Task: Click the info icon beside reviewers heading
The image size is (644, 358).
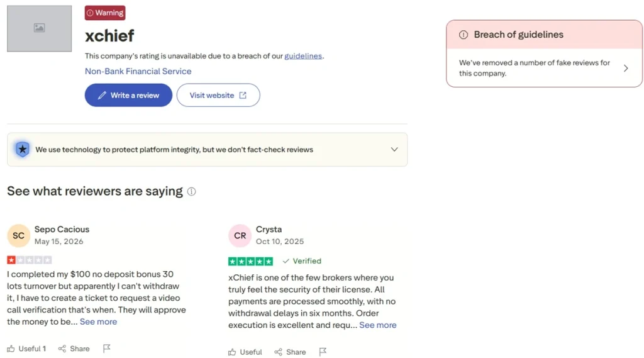Action: (x=191, y=191)
